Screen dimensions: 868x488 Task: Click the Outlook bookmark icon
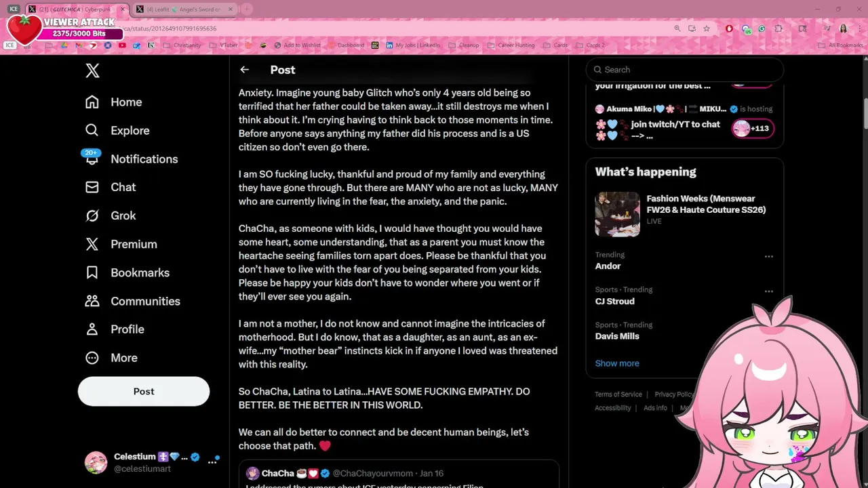tap(136, 45)
